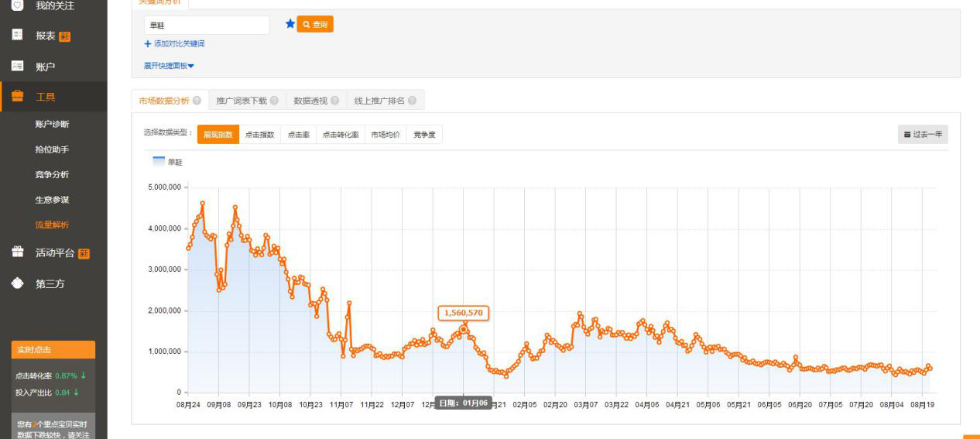
Task: Click the blue star favorite icon
Action: pyautogui.click(x=290, y=24)
